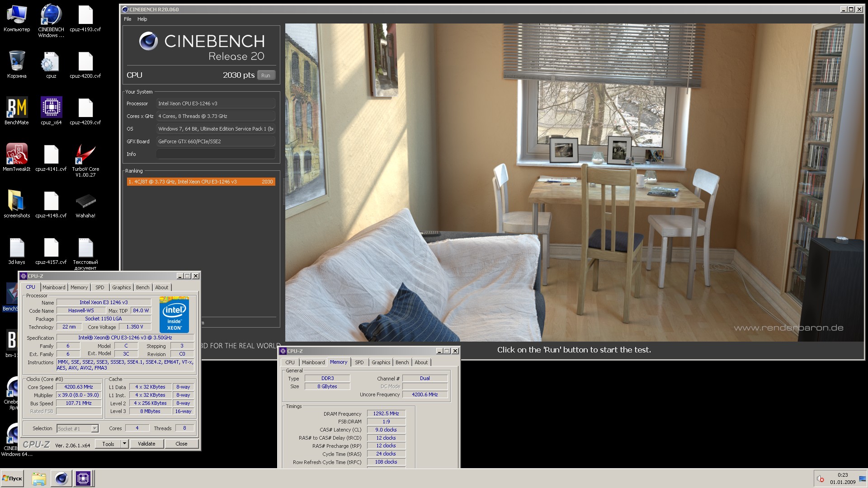Click the Intel Xeon logo in CPU-Z

(x=174, y=315)
